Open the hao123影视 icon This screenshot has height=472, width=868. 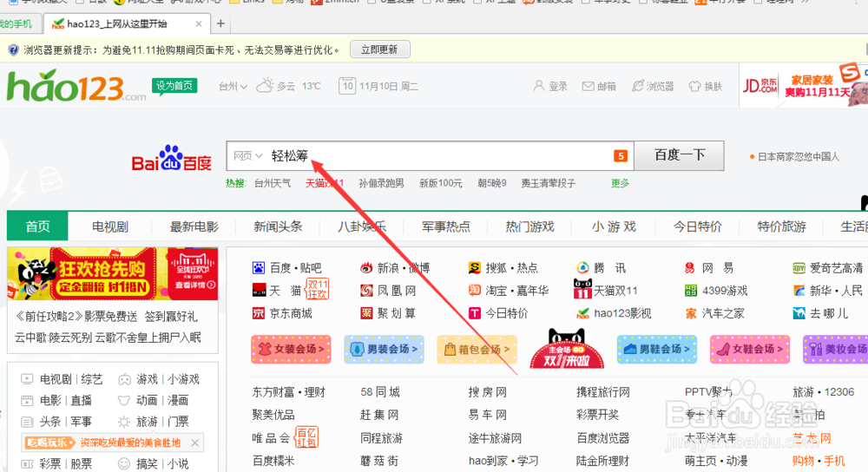coord(583,313)
